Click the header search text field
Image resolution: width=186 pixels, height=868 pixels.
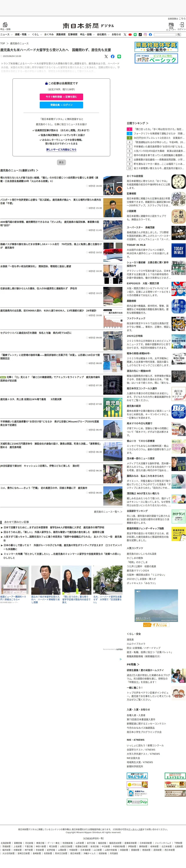point(165,34)
